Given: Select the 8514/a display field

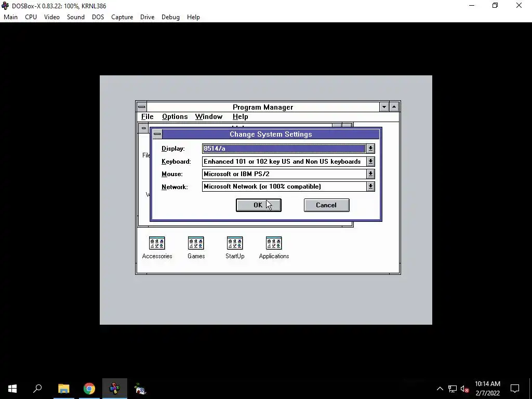Looking at the screenshot, I should point(284,148).
